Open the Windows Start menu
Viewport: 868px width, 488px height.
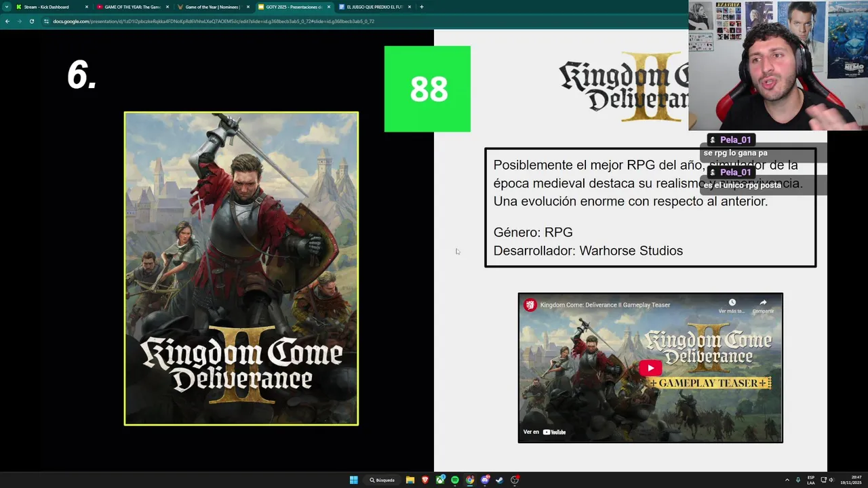pos(353,480)
